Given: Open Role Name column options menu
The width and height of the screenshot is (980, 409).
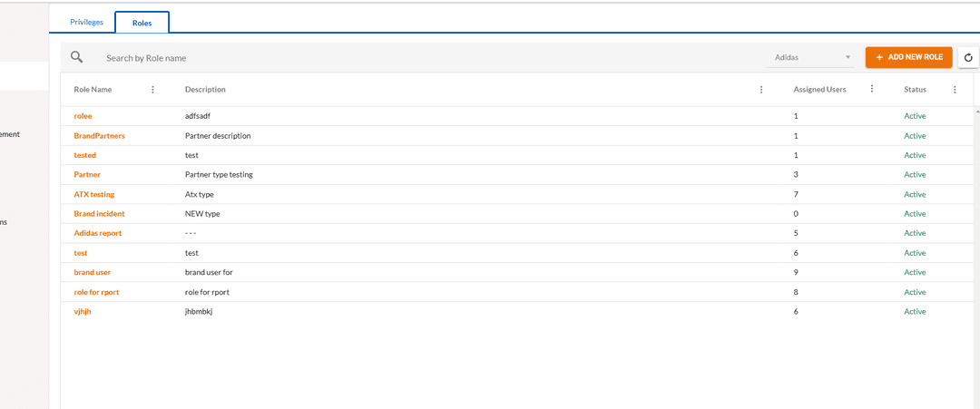Looking at the screenshot, I should pyautogui.click(x=152, y=89).
